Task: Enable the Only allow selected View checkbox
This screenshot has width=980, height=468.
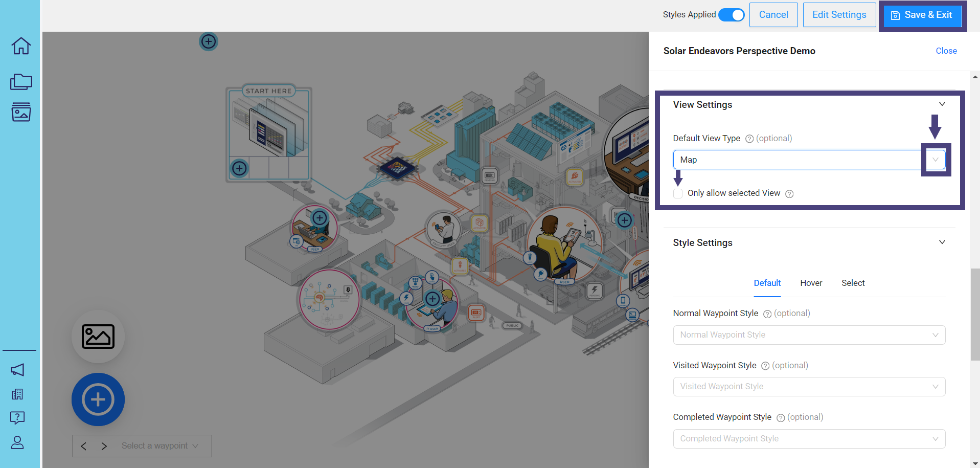Action: pos(677,193)
